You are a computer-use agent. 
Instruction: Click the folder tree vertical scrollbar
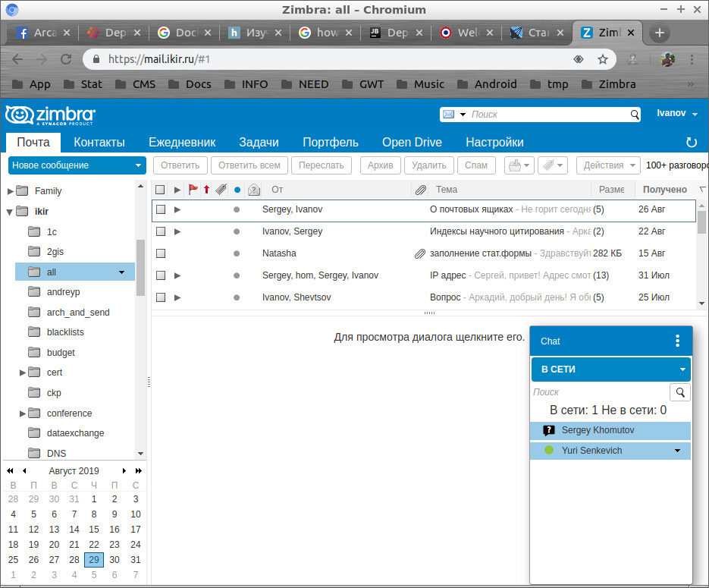click(140, 267)
